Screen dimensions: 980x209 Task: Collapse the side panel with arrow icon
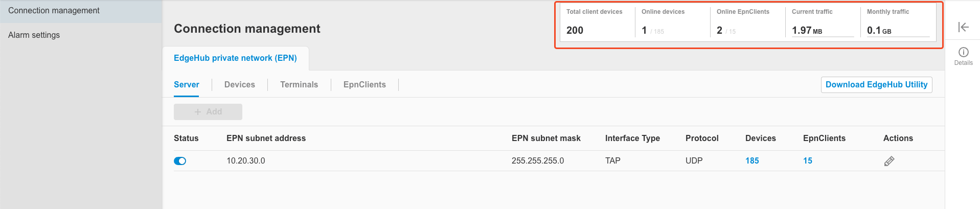click(x=963, y=27)
